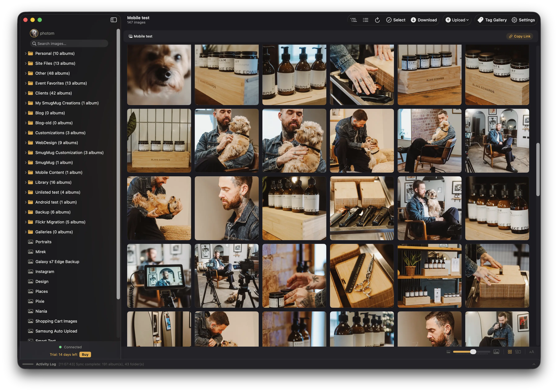Click the refresh gallery icon
The width and height of the screenshot is (558, 392).
click(377, 20)
